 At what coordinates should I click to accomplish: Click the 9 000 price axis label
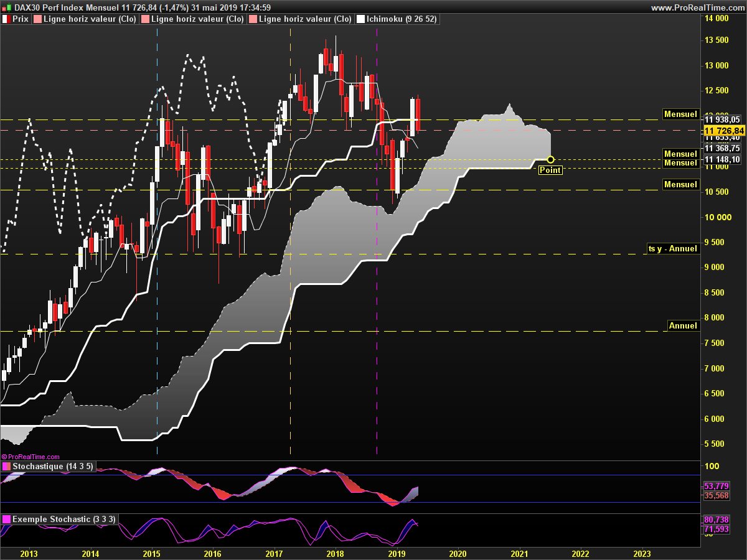[716, 267]
